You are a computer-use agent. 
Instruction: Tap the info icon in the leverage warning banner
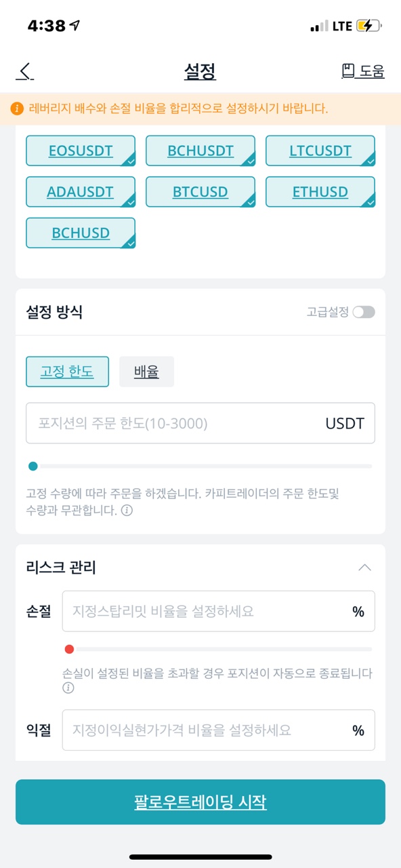16,108
